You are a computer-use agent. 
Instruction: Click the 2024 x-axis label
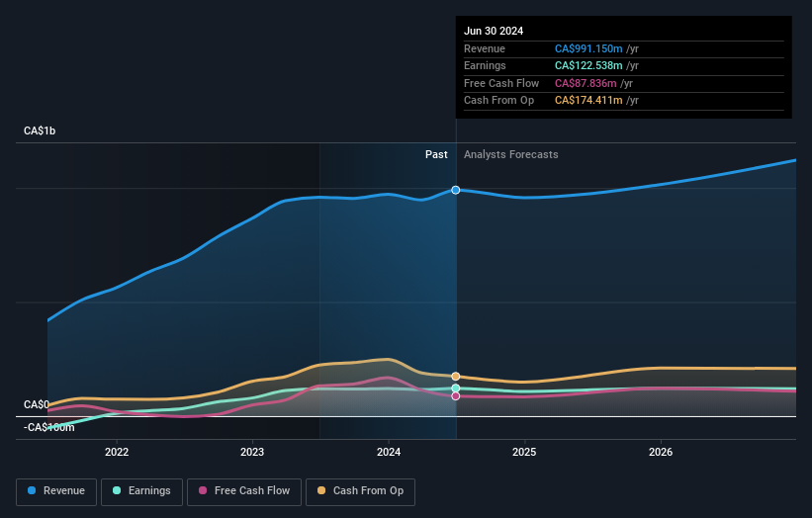(x=389, y=452)
